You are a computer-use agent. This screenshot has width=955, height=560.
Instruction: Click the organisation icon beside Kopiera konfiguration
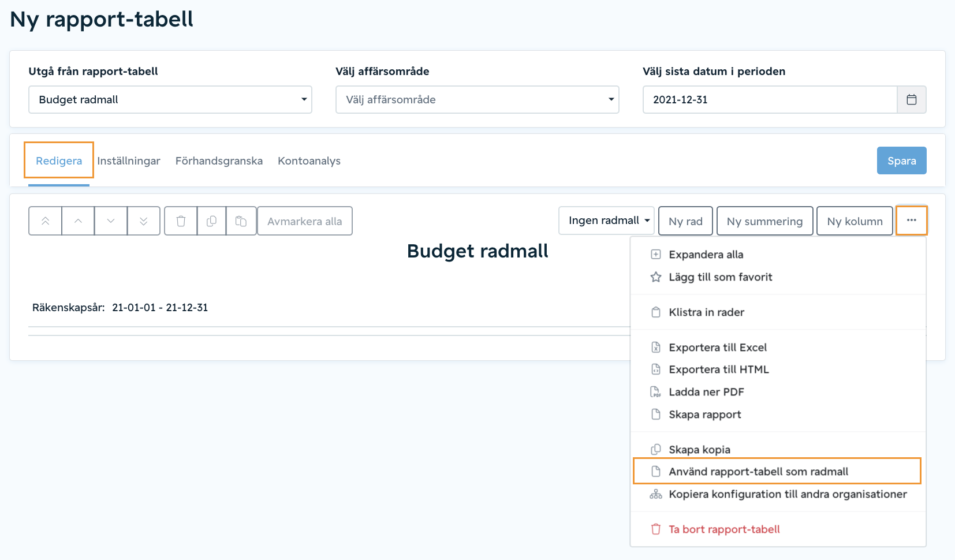click(x=656, y=494)
